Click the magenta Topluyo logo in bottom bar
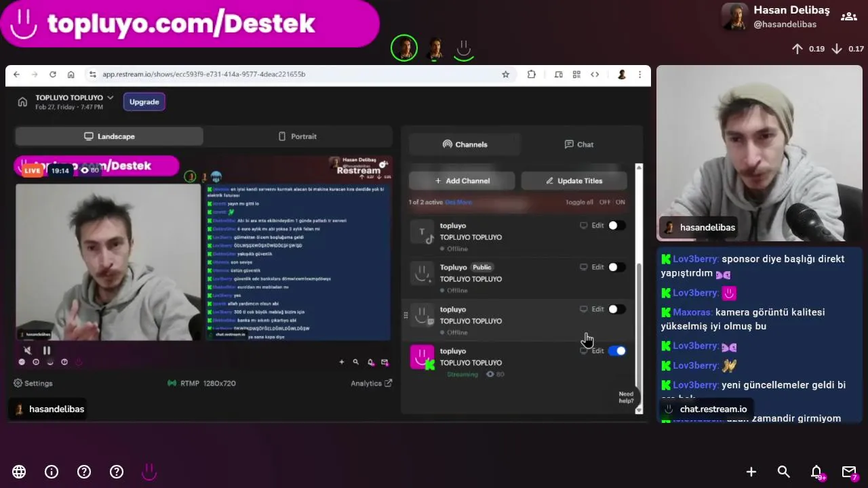868x488 pixels. click(149, 472)
